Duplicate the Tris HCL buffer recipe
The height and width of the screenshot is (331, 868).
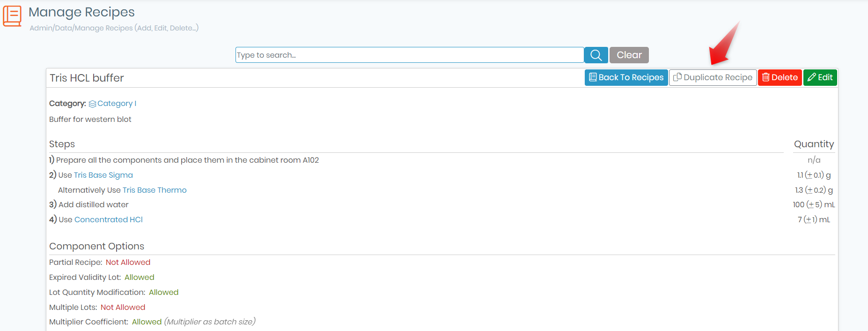pos(713,77)
